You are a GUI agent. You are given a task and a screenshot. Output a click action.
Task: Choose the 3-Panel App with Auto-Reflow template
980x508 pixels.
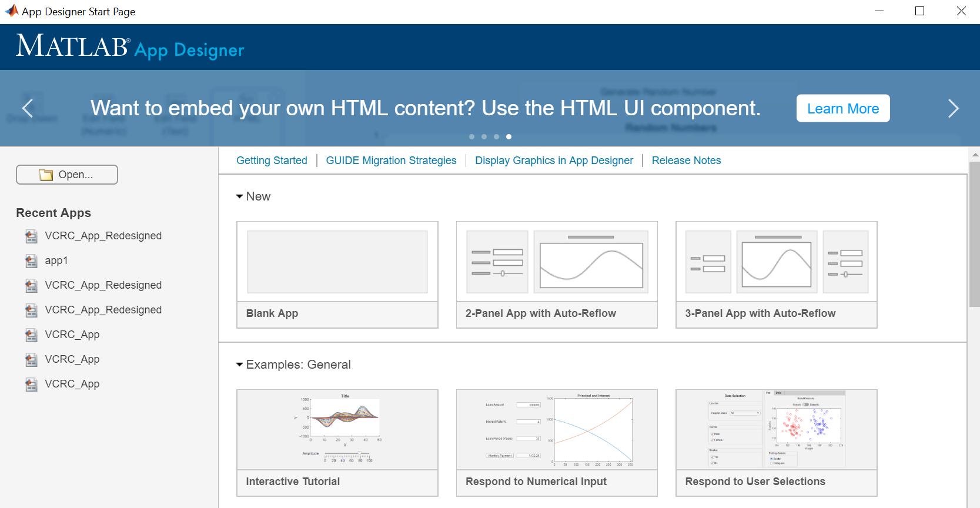pyautogui.click(x=776, y=275)
